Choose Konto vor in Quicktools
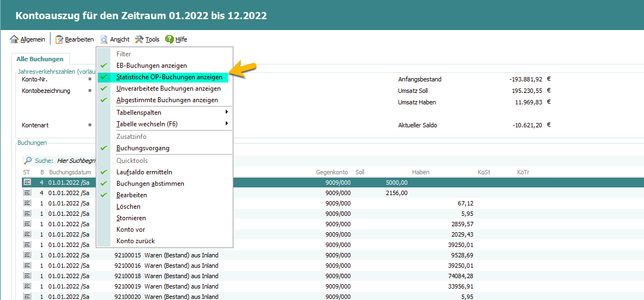 (x=131, y=230)
